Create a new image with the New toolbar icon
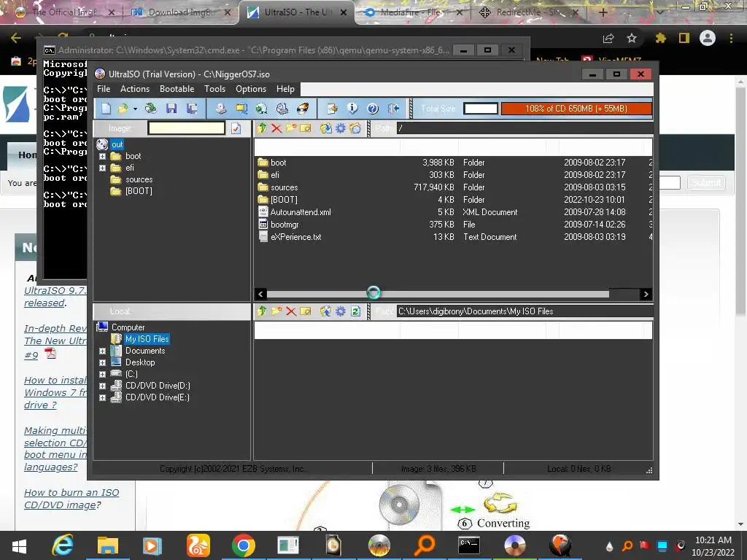Image resolution: width=747 pixels, height=560 pixels. coord(106,109)
